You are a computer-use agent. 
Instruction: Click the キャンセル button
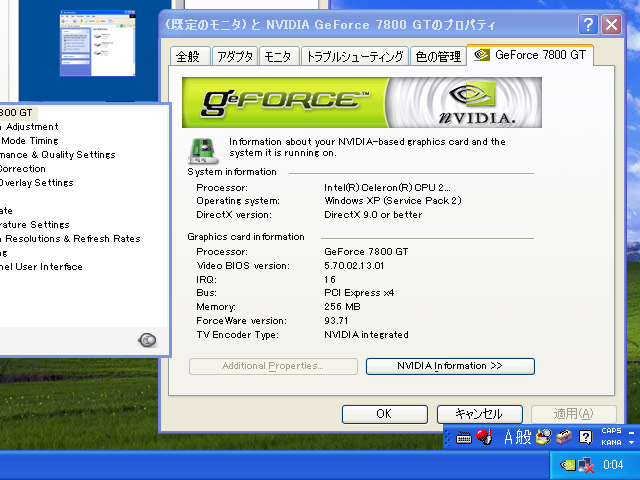click(x=480, y=414)
